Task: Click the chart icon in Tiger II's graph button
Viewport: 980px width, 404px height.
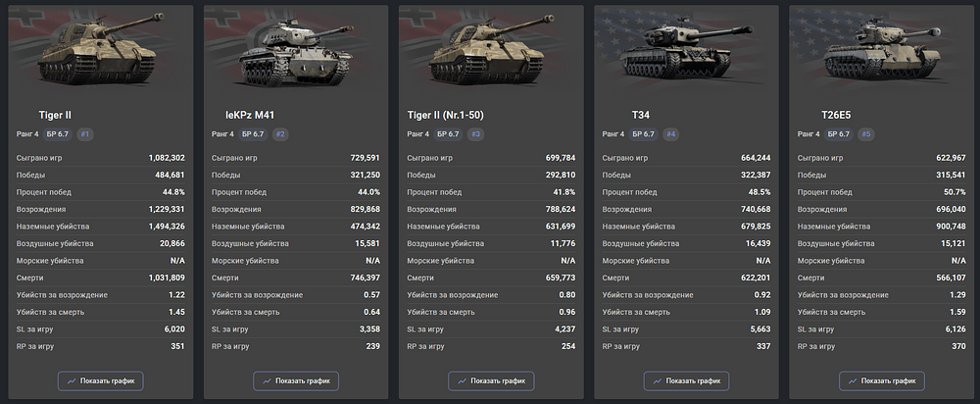Action: click(x=72, y=380)
